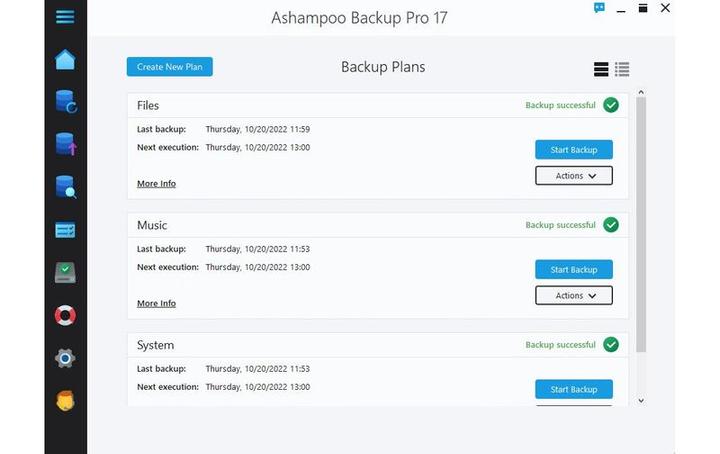The width and height of the screenshot is (720, 454).
Task: Start Backup for the Files plan
Action: (574, 150)
